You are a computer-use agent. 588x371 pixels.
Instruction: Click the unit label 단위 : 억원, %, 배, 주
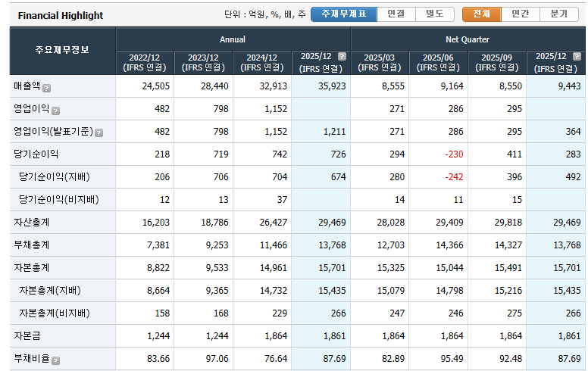pos(264,14)
